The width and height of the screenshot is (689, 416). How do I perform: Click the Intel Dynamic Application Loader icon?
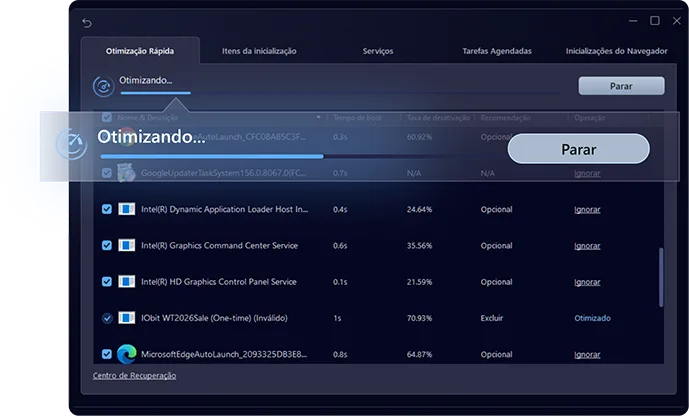pyautogui.click(x=127, y=209)
